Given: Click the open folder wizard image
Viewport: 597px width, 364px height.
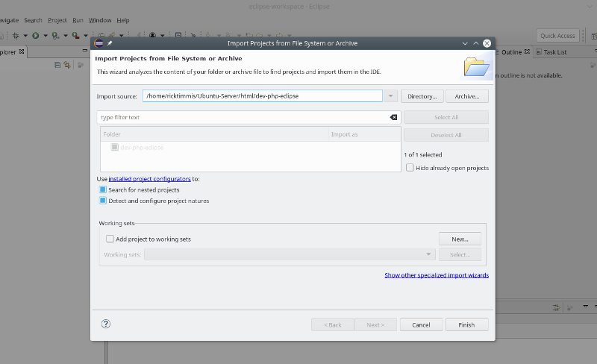Looking at the screenshot, I should (476, 67).
